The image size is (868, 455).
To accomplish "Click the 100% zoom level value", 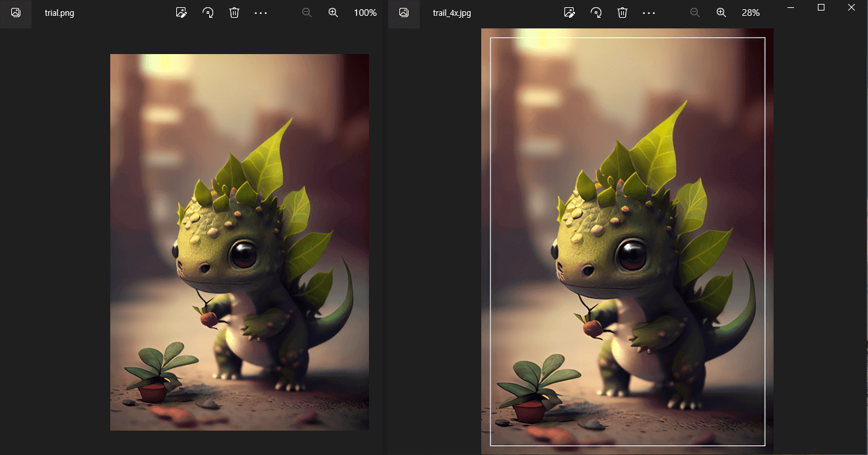I will [365, 13].
